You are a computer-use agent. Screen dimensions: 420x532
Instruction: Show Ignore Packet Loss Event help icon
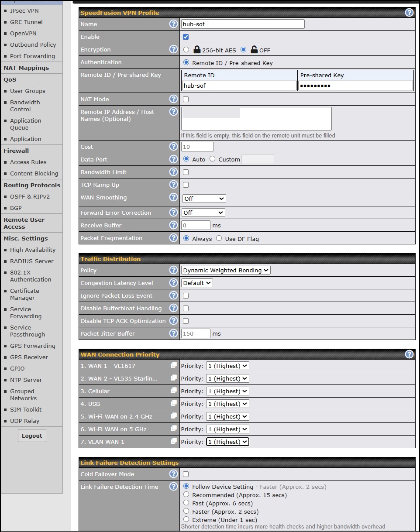(x=173, y=295)
